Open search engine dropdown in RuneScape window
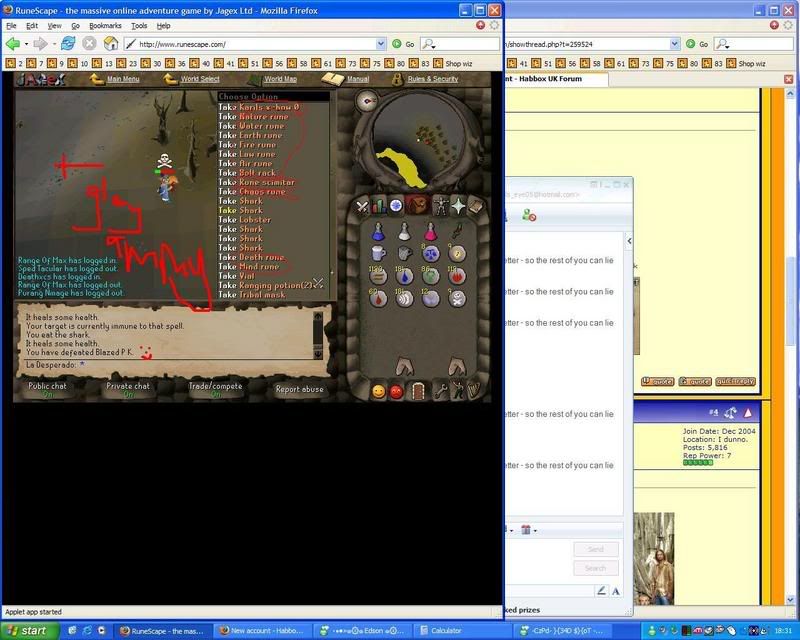This screenshot has width=800, height=640. pyautogui.click(x=429, y=45)
